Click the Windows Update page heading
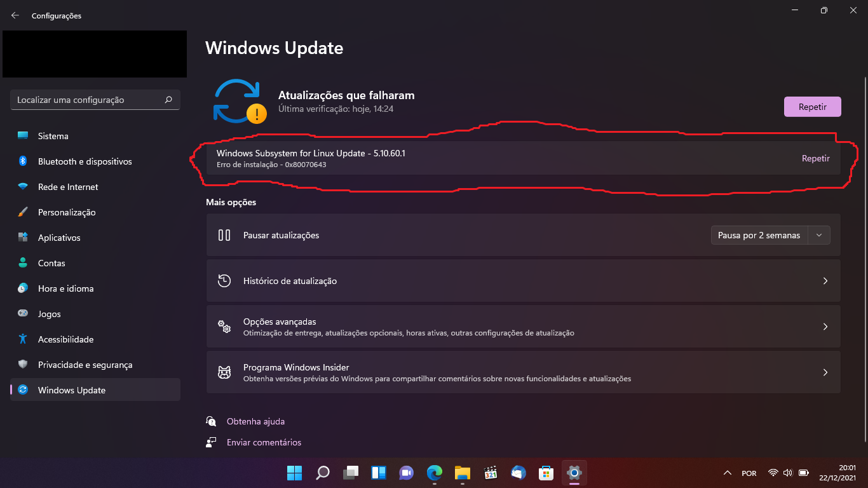Image resolution: width=868 pixels, height=488 pixels. click(275, 48)
